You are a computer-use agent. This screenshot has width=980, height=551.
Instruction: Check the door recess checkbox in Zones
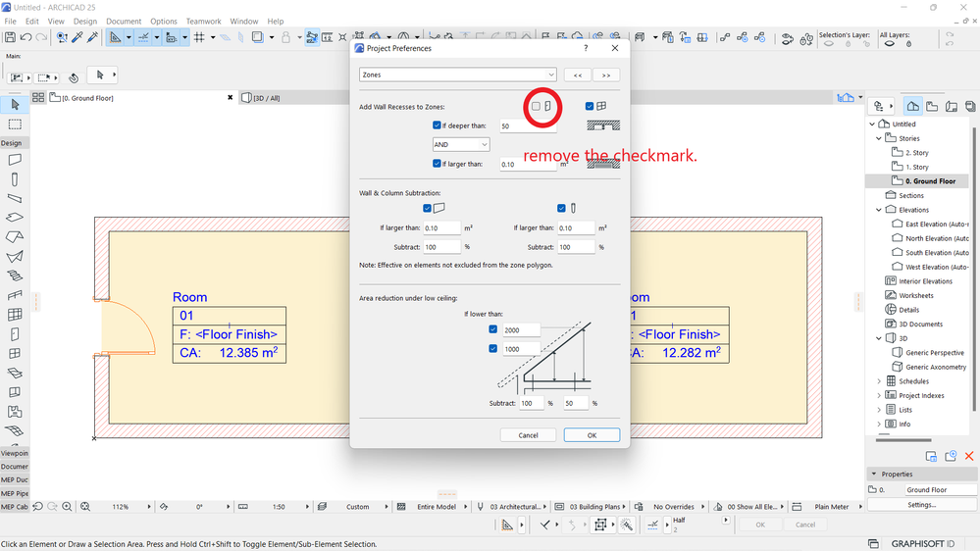point(537,106)
